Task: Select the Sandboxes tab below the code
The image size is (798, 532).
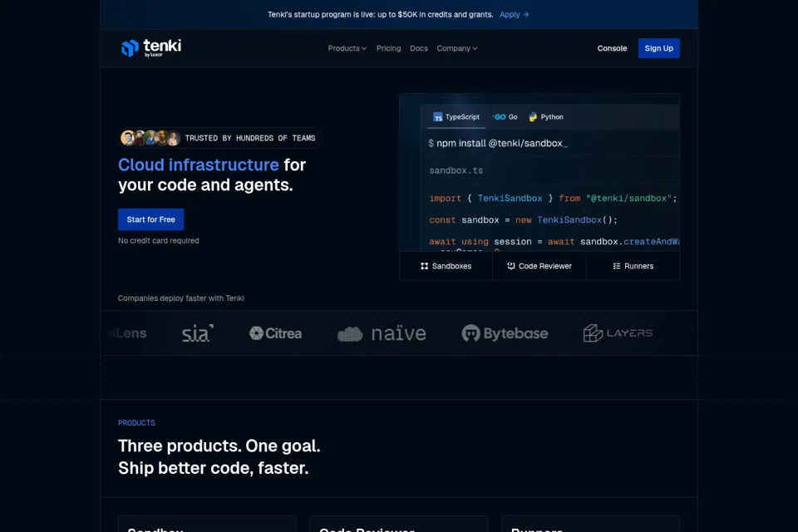Action: point(446,266)
